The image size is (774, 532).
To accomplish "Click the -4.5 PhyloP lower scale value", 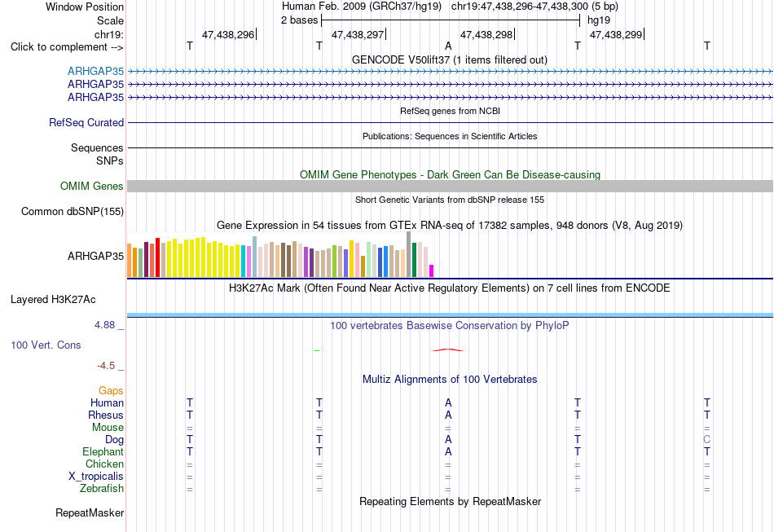I will (106, 366).
